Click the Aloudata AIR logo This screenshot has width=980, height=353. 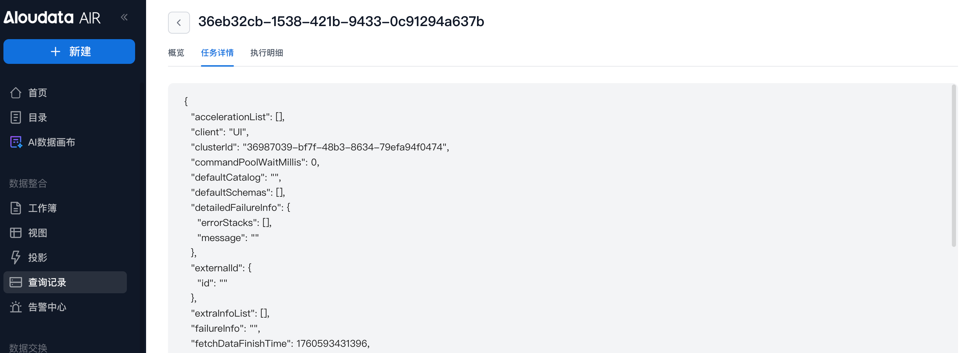(52, 18)
